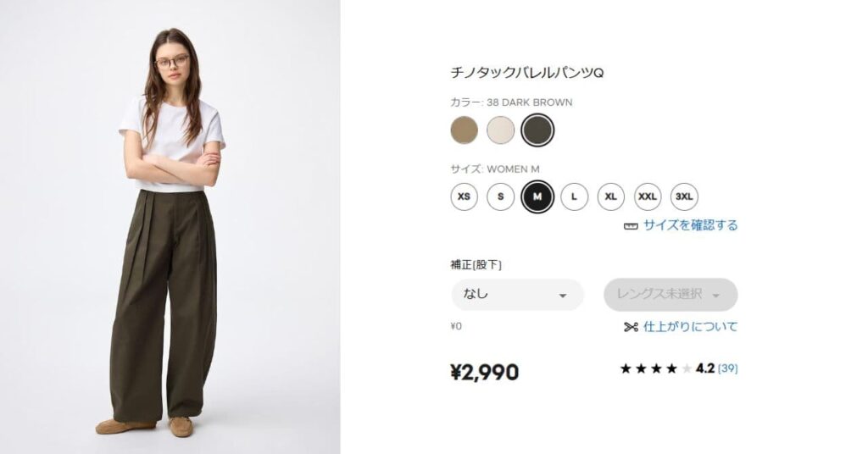Click the scissors icon for finishing info

tap(631, 327)
